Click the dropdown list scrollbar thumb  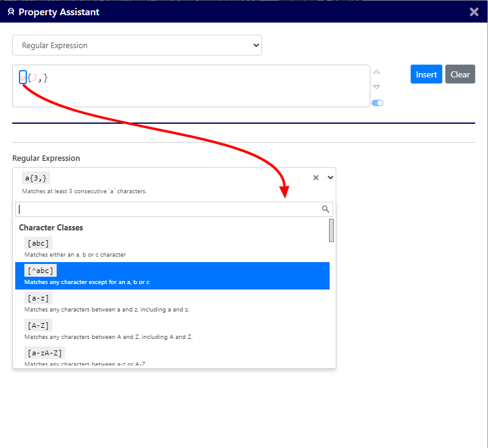331,230
